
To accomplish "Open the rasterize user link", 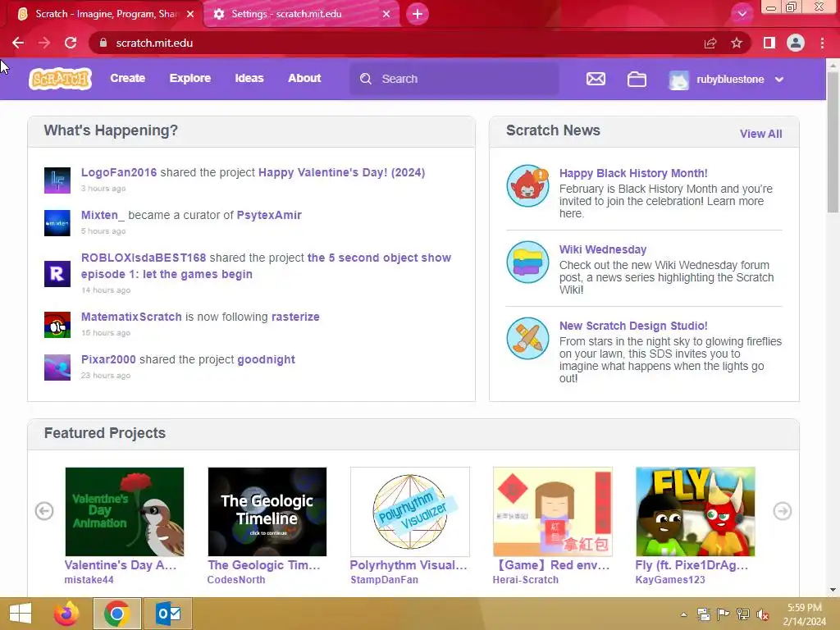I will pos(295,317).
